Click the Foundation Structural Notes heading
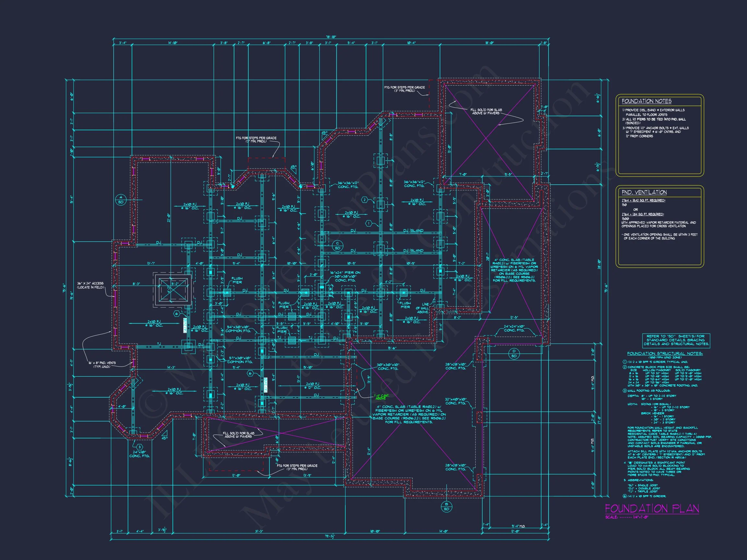 point(665,354)
